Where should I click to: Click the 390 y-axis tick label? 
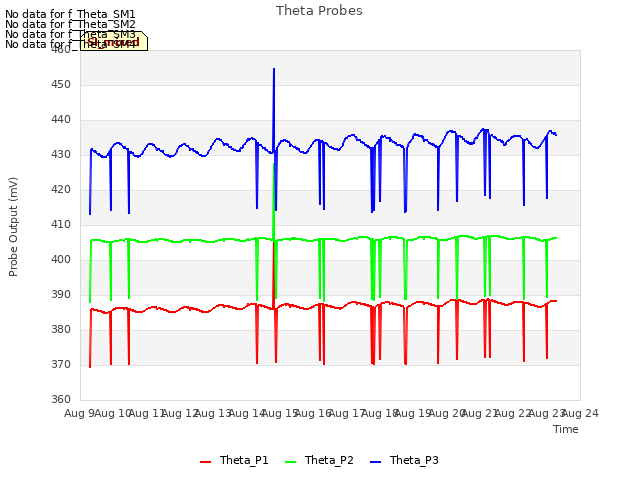61,295
